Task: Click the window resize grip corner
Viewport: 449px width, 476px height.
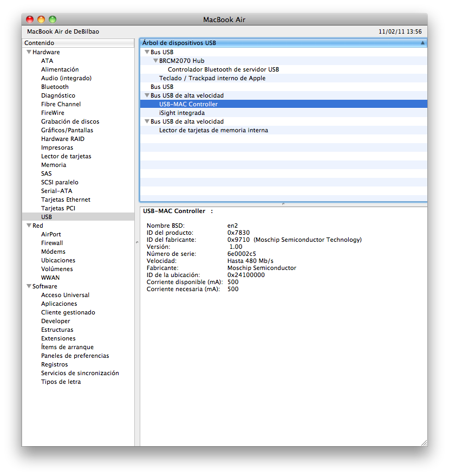Action: click(x=424, y=442)
